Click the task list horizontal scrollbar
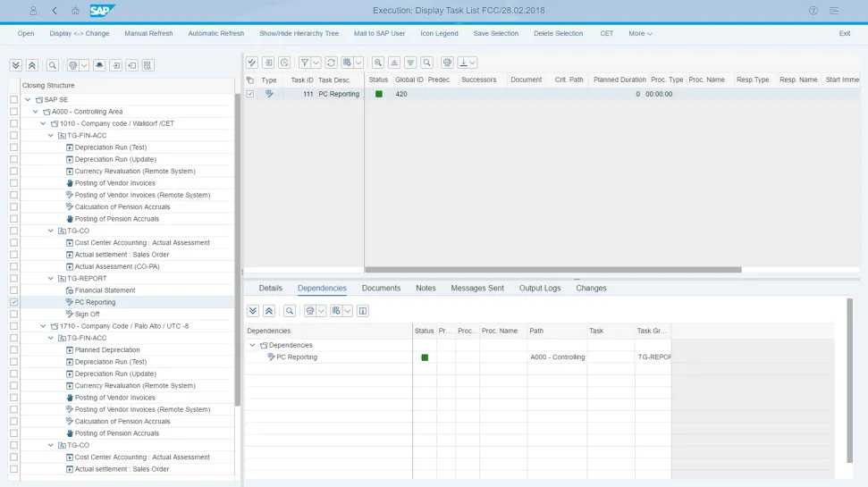The width and height of the screenshot is (868, 487). (x=552, y=269)
